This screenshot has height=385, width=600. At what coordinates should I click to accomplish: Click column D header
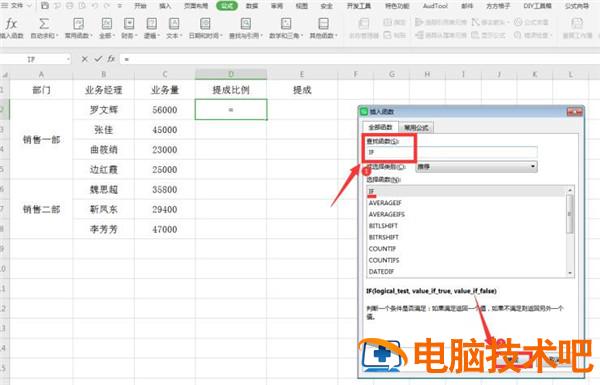pos(231,74)
